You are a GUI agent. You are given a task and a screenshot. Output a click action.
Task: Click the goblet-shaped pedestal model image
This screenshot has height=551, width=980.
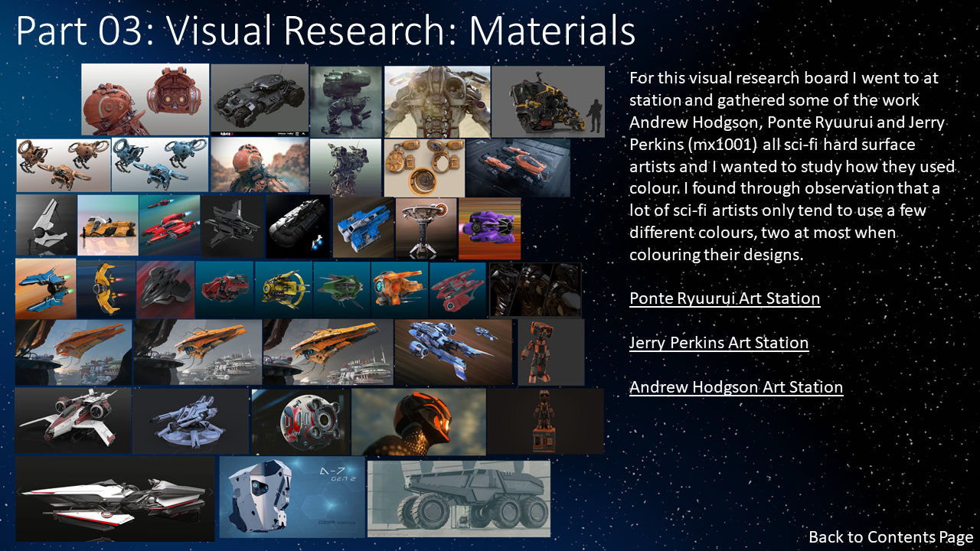pos(426,228)
